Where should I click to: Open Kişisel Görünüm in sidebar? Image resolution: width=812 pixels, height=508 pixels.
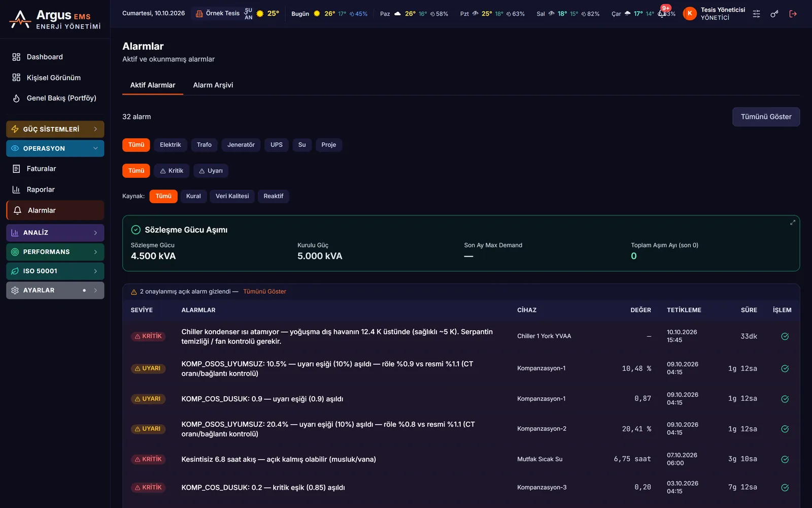[x=55, y=78]
